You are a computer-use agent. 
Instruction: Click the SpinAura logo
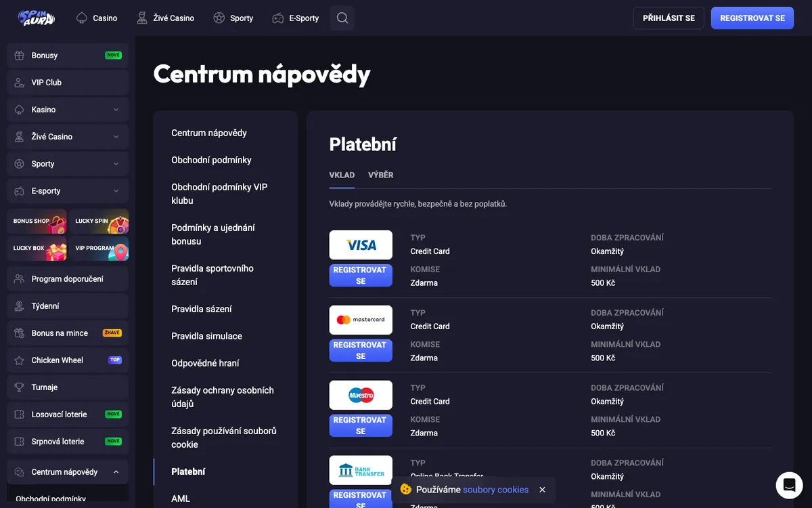click(x=37, y=18)
